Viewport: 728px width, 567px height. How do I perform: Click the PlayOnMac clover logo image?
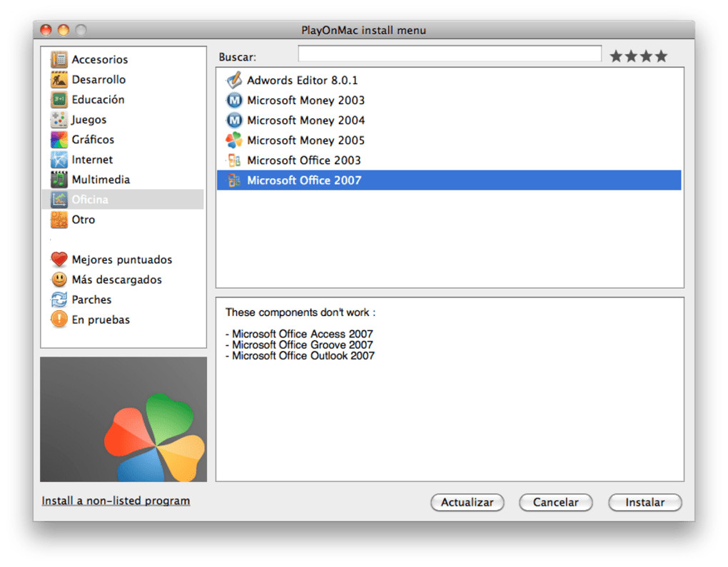(123, 419)
